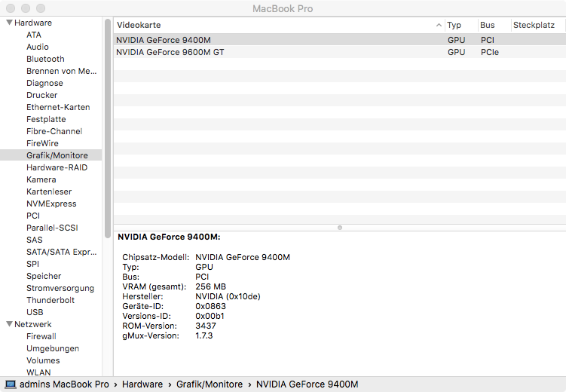Select Kamera in the sidebar

tap(41, 179)
